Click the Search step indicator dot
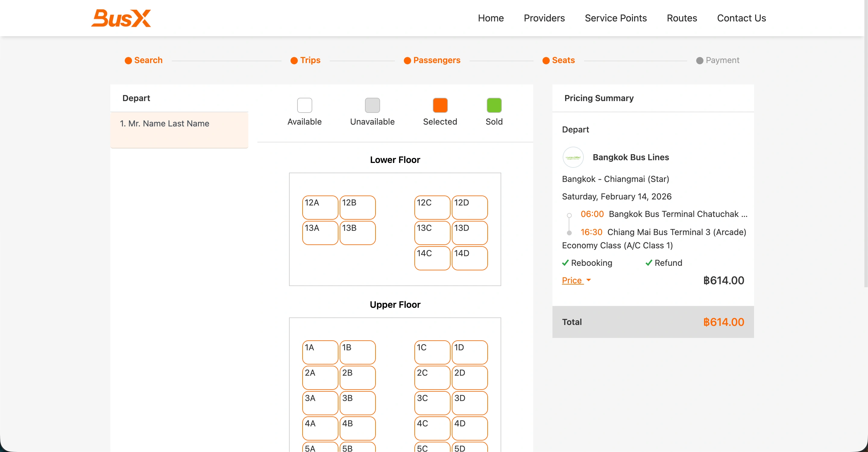Screen dimensions: 868x452 pyautogui.click(x=128, y=60)
